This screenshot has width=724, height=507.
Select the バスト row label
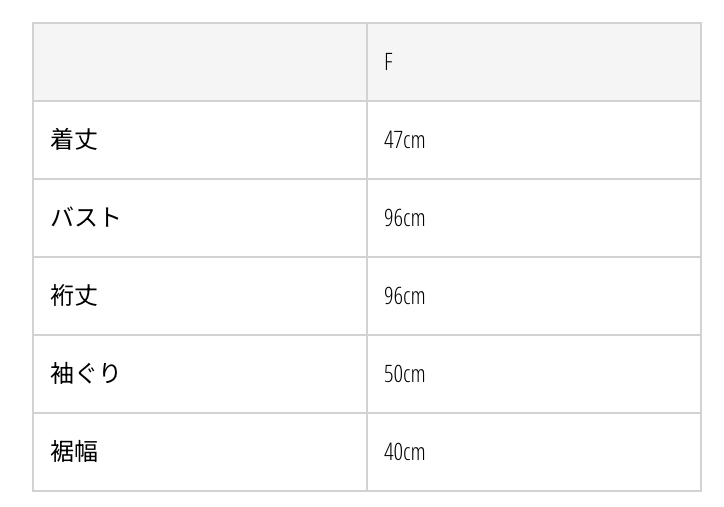pyautogui.click(x=86, y=218)
